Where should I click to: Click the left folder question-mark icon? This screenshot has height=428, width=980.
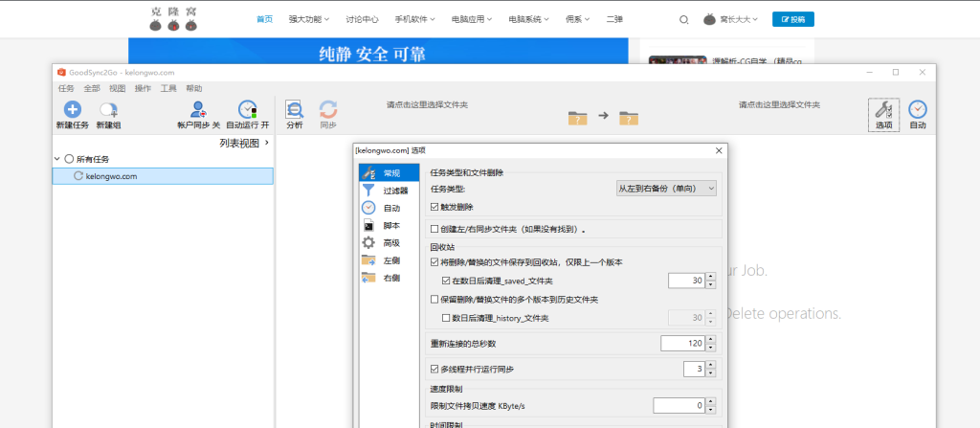[x=577, y=117]
